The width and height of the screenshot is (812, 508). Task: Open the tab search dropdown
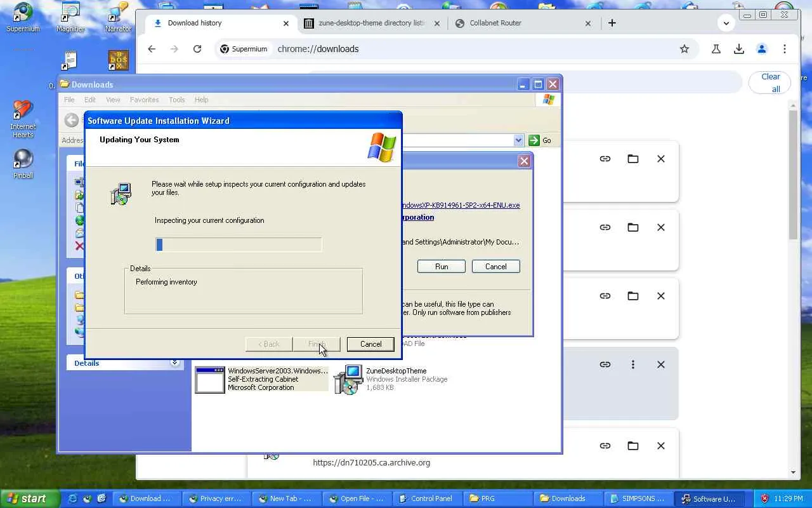click(726, 23)
